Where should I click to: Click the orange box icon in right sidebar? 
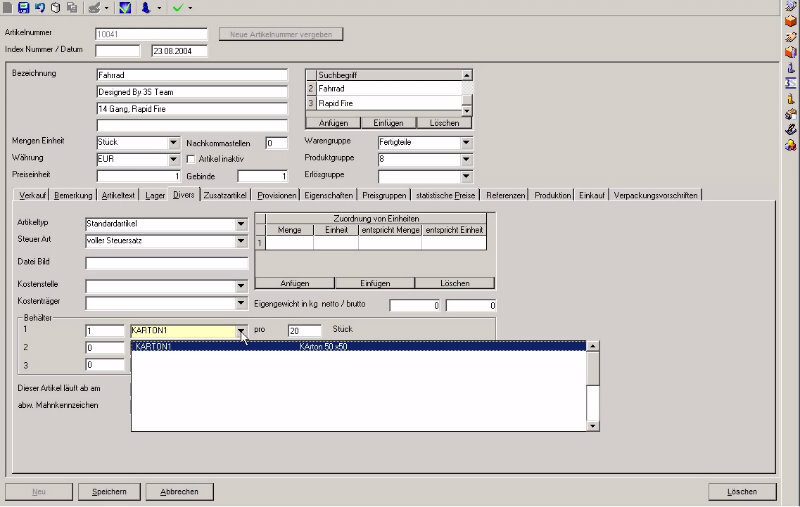(790, 22)
